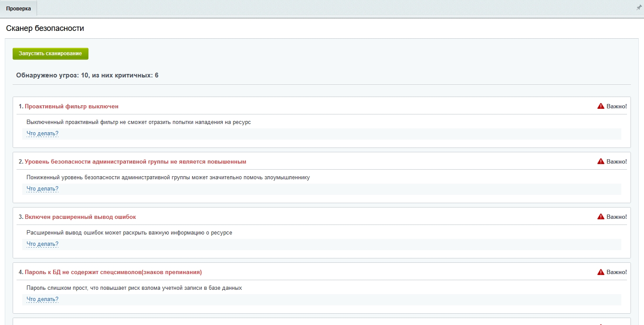This screenshot has height=325, width=644.
Task: Click description text about extended error output
Action: coord(129,233)
